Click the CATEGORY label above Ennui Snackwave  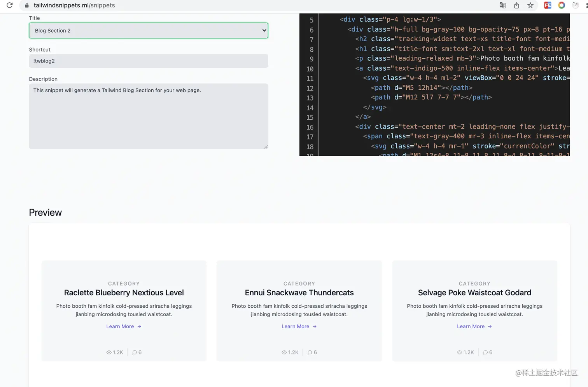(299, 284)
